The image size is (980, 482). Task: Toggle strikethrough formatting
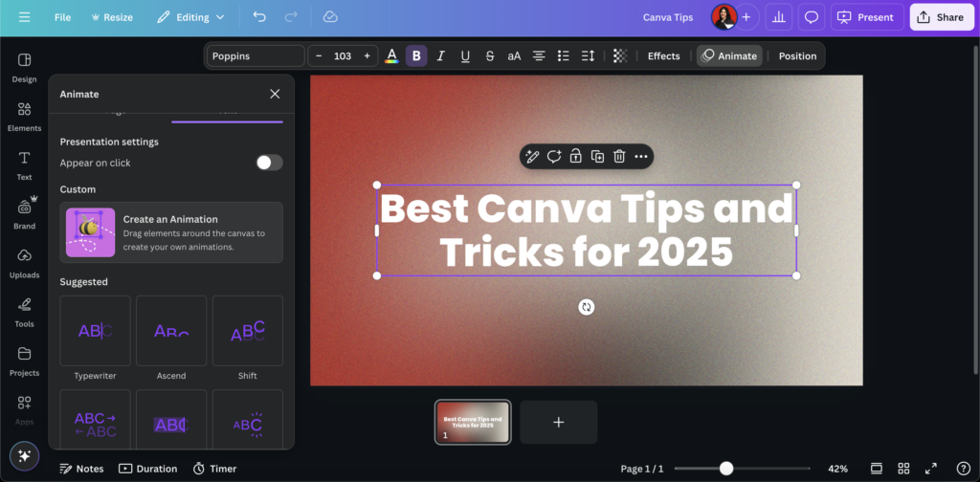coord(489,55)
